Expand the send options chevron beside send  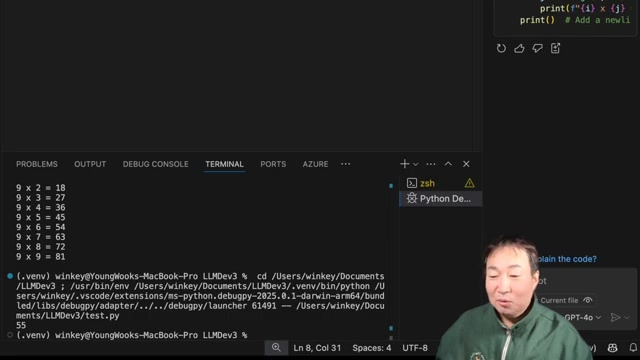(x=627, y=318)
